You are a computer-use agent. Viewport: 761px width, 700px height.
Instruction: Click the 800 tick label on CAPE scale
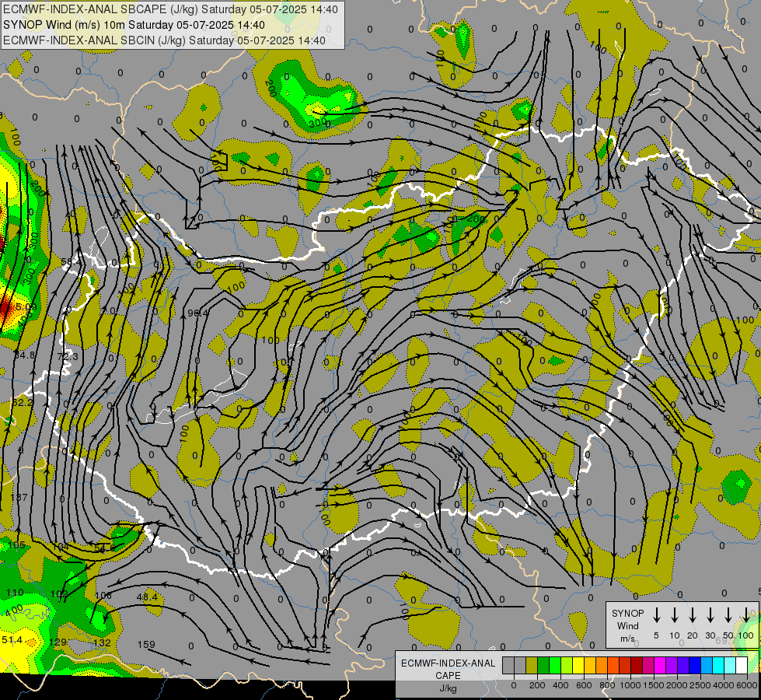pyautogui.click(x=607, y=685)
